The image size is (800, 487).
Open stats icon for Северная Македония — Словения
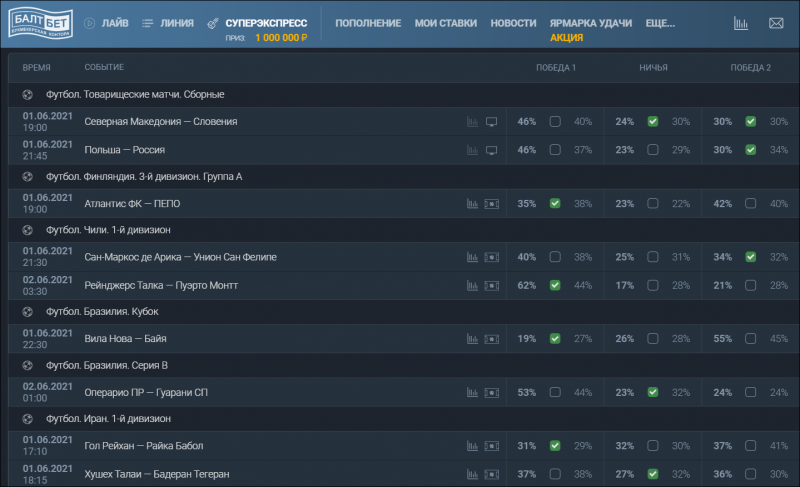point(472,122)
